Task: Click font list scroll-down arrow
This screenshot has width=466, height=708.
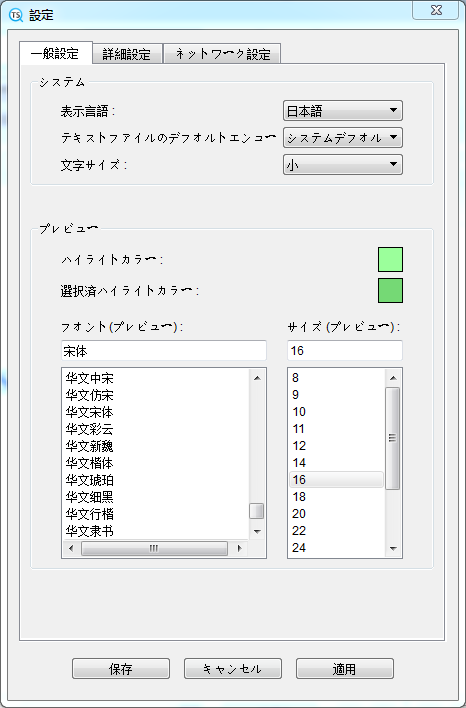Action: click(257, 531)
